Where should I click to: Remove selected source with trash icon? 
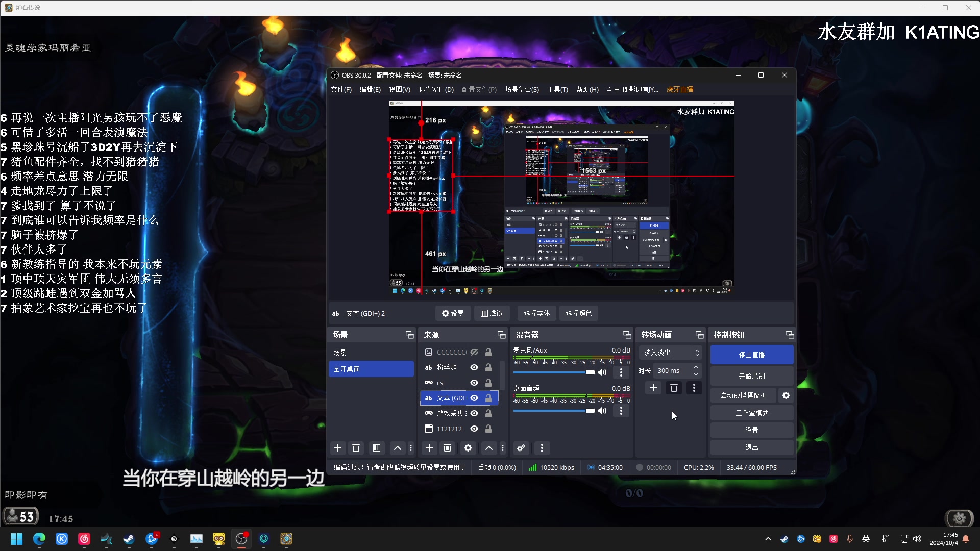[448, 448]
